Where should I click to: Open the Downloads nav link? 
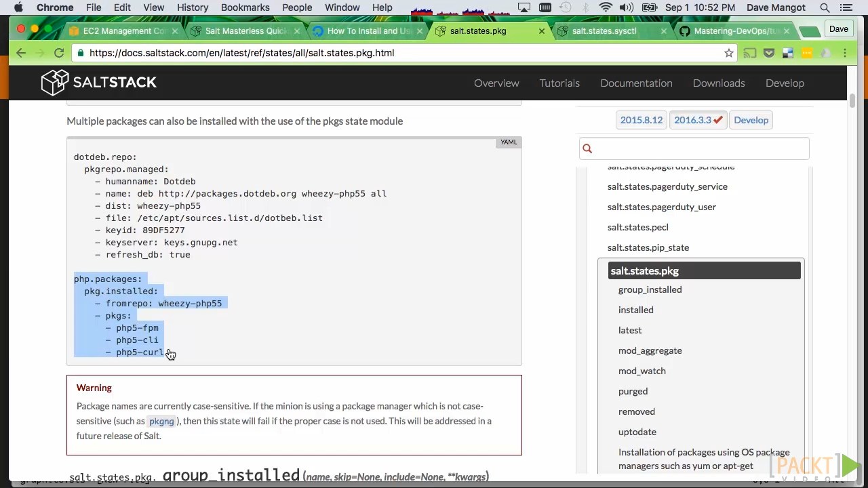coord(719,83)
